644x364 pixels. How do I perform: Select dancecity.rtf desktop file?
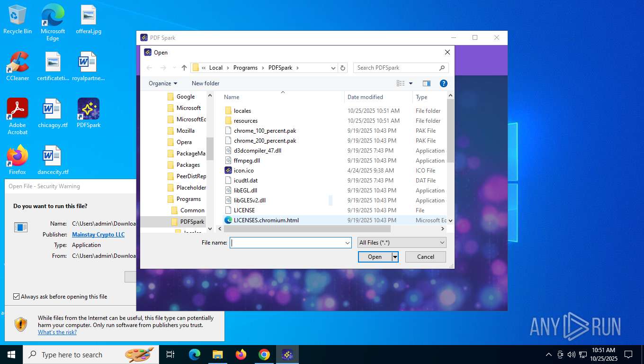[x=53, y=160]
